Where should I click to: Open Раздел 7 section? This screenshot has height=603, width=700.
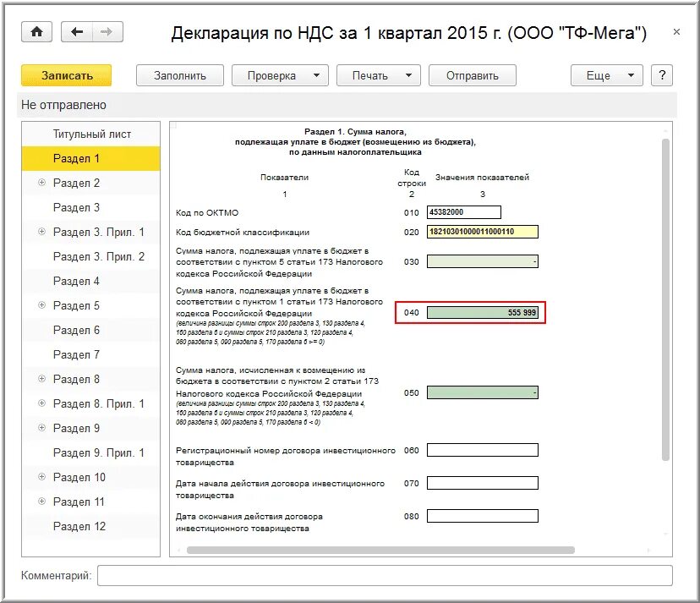91,355
